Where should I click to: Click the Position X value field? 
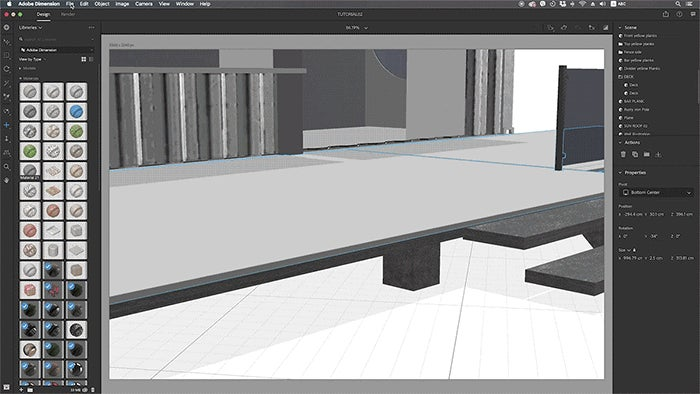[633, 214]
